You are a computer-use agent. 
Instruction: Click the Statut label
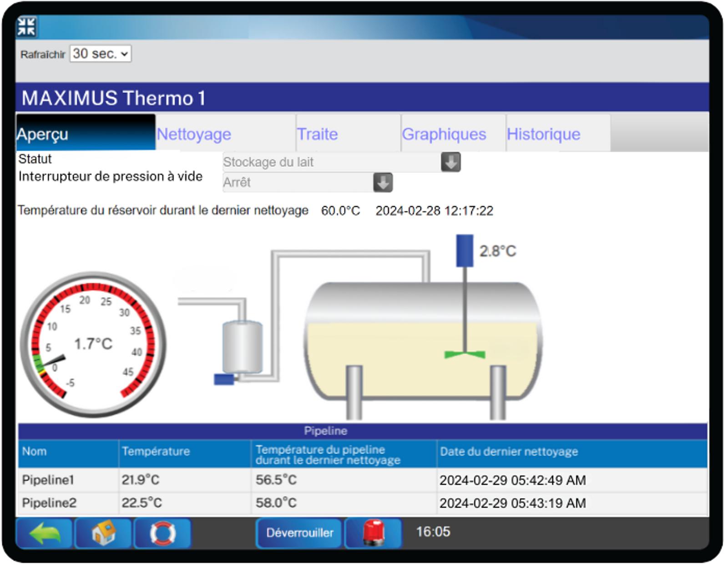coord(35,159)
